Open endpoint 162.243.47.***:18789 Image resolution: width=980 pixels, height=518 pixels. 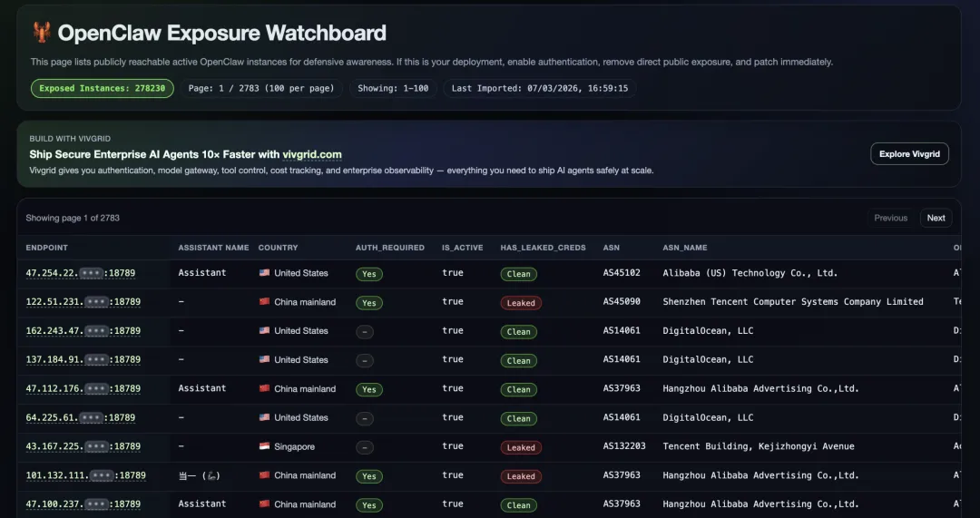83,330
